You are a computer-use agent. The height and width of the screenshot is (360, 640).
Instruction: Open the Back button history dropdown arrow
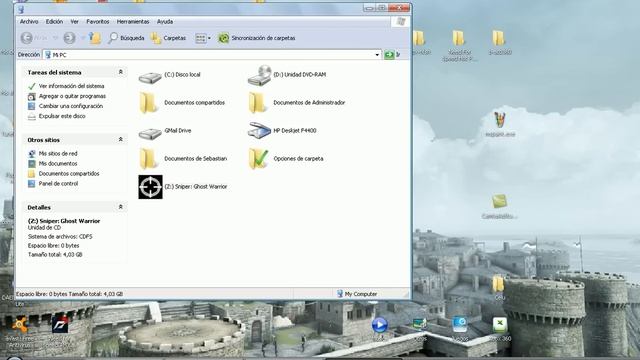[55, 38]
